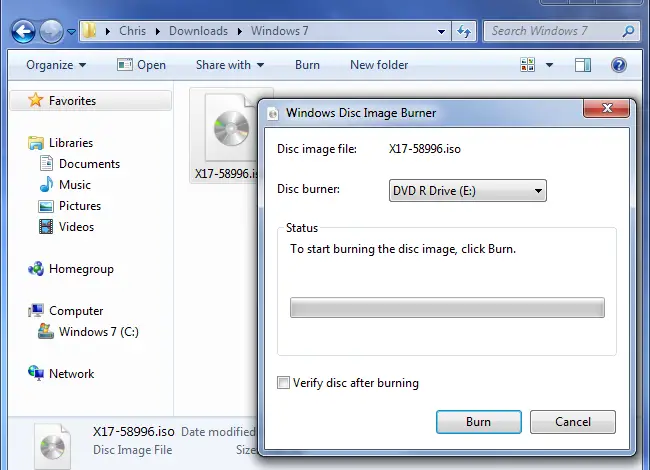Click Burn in the Explorer toolbar
This screenshot has height=470, width=650.
pos(307,65)
